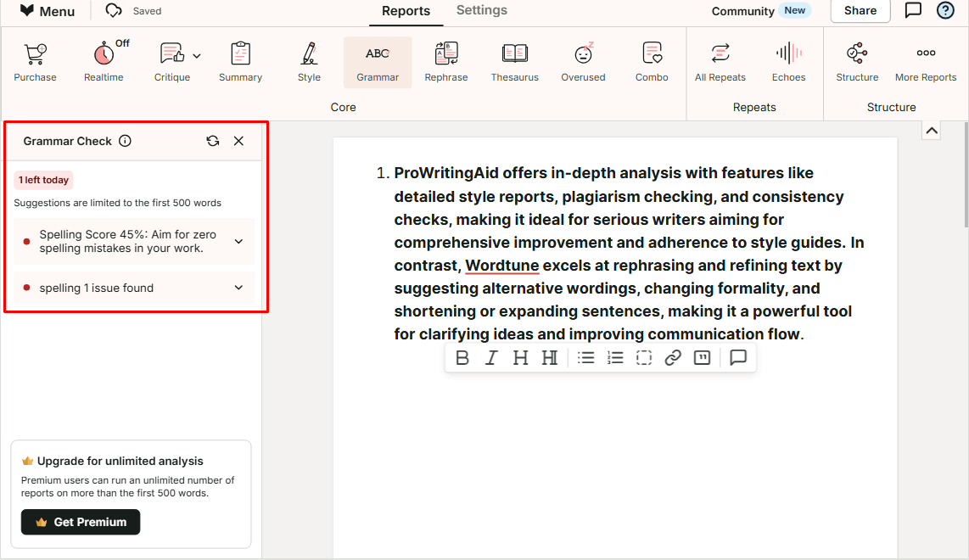Click the document vertical scrollbar
Viewport: 969px width, 560px height.
(x=966, y=174)
